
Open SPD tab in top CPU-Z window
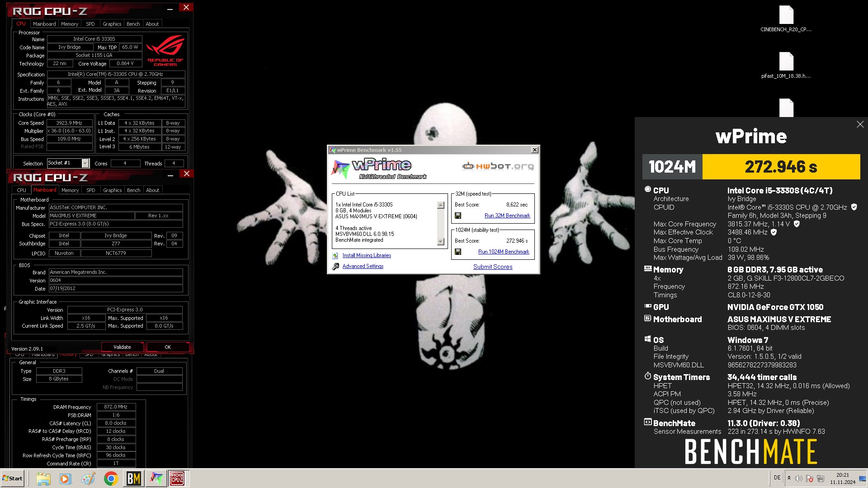[x=90, y=24]
